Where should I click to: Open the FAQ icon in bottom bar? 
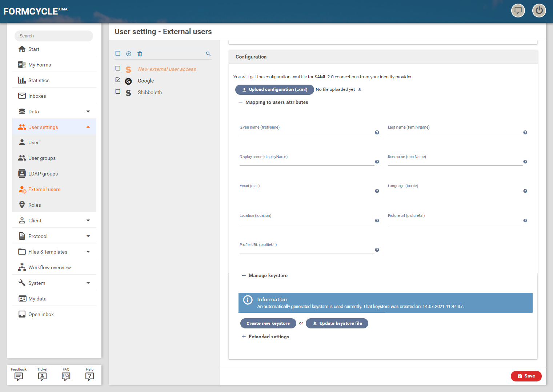pyautogui.click(x=66, y=376)
